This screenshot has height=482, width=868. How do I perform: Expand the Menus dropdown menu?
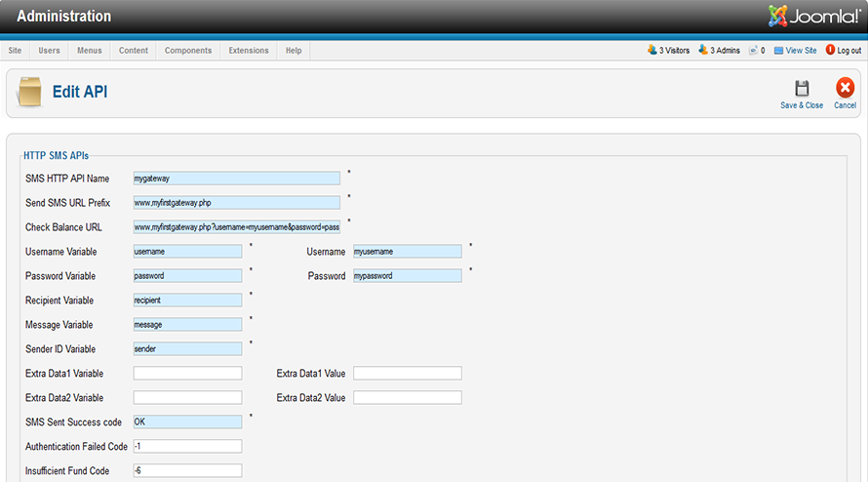pos(89,51)
